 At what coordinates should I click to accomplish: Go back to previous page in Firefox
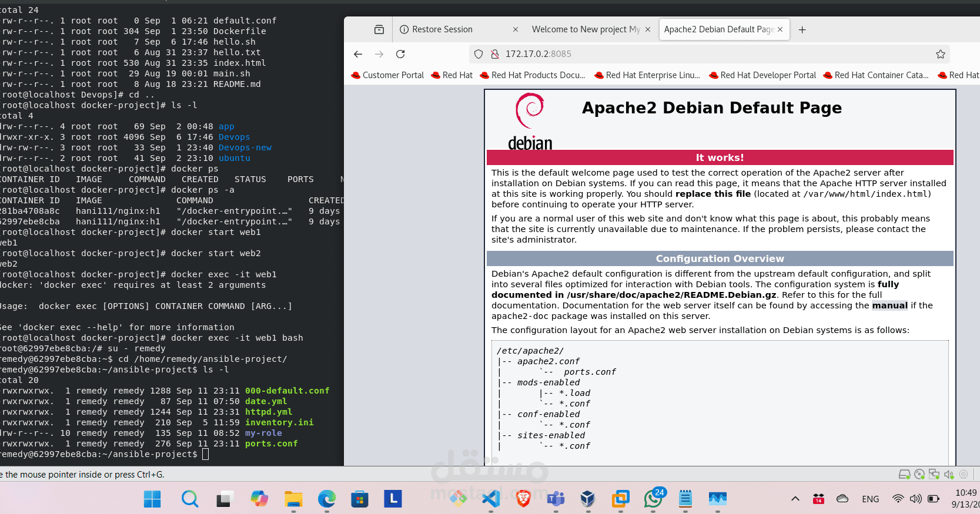tap(358, 54)
